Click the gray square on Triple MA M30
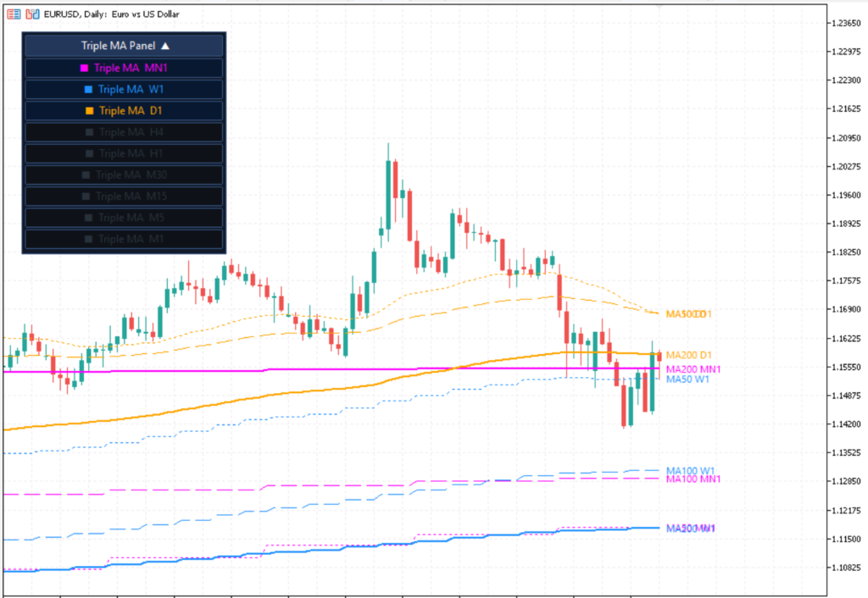This screenshot has width=868, height=598. pyautogui.click(x=87, y=175)
